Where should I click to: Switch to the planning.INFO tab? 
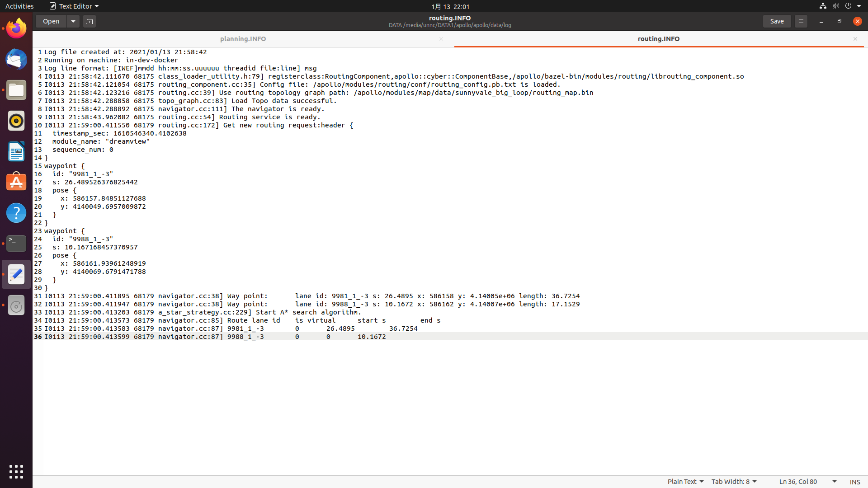pos(243,39)
